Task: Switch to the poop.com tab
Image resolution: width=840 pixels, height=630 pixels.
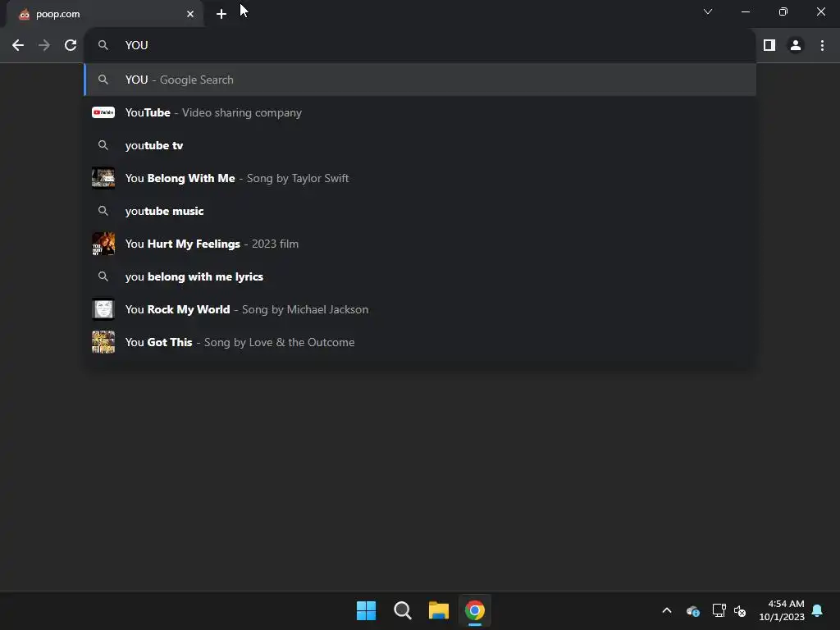Action: (x=104, y=14)
